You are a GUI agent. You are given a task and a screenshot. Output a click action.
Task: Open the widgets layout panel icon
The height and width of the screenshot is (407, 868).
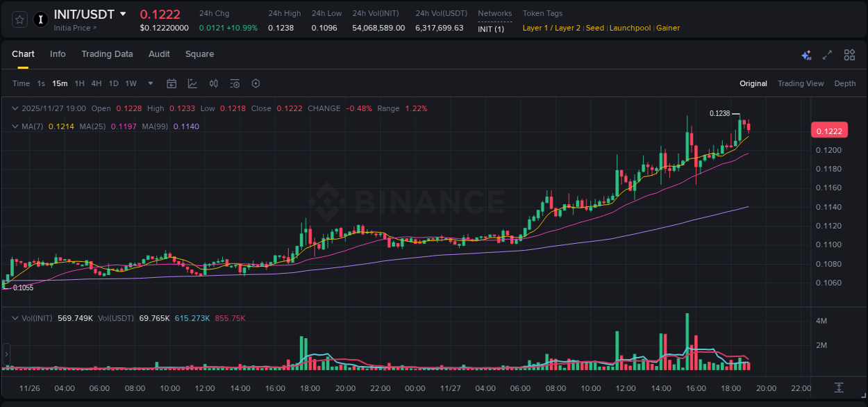pyautogui.click(x=849, y=54)
